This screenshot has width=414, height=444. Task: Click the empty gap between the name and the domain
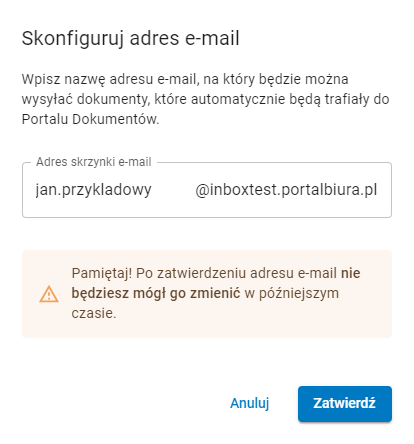(x=173, y=190)
